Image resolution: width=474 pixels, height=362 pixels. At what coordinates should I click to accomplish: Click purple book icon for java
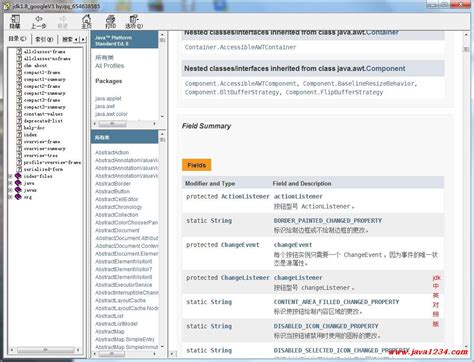point(18,183)
